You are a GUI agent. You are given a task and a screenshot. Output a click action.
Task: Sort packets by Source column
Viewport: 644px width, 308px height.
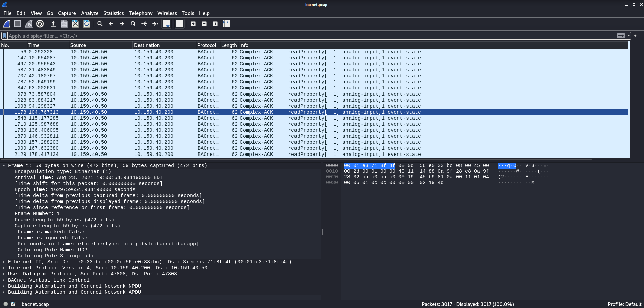101,45
